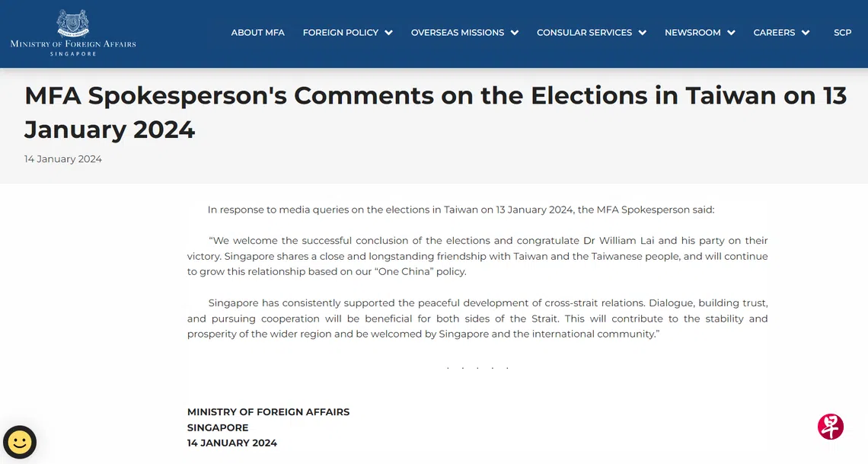Expand the chevron beside Foreign Policy
Screen dimensions: 868x464
tap(388, 33)
